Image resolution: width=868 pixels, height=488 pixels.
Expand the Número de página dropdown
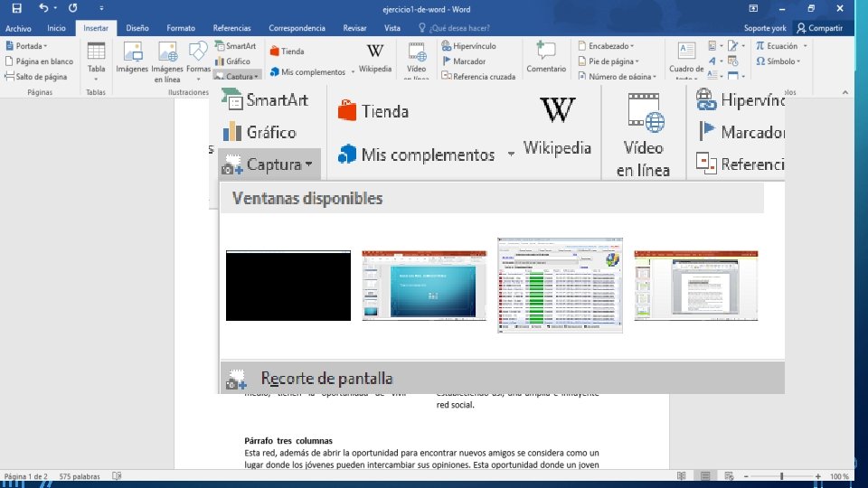[618, 76]
